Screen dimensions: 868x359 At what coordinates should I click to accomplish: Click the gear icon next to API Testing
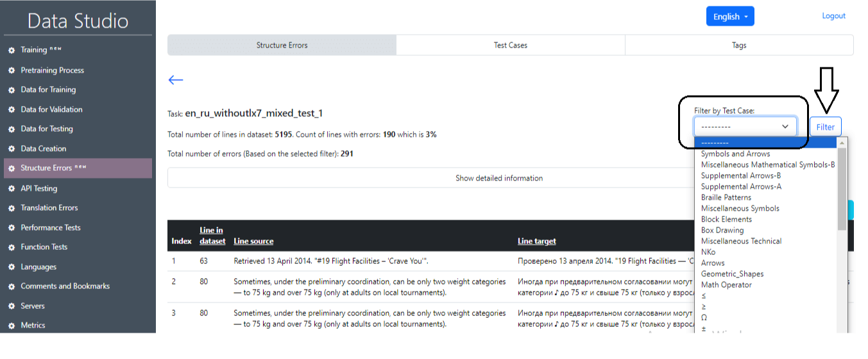[12, 189]
